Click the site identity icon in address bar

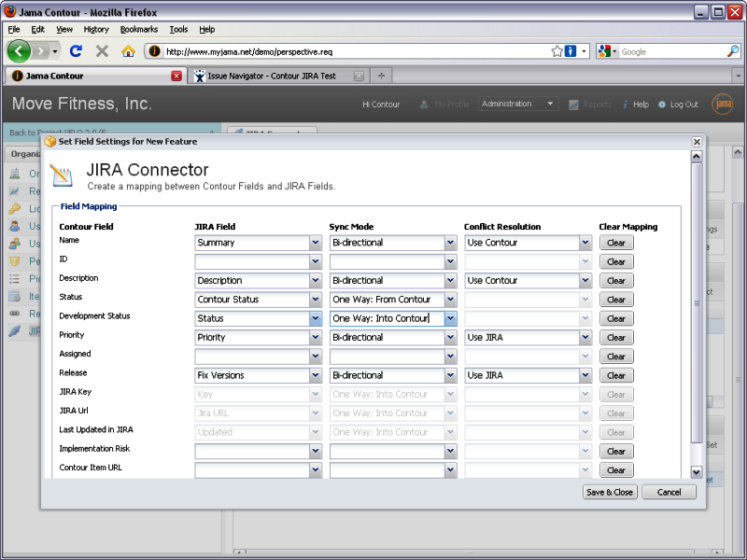click(x=154, y=51)
